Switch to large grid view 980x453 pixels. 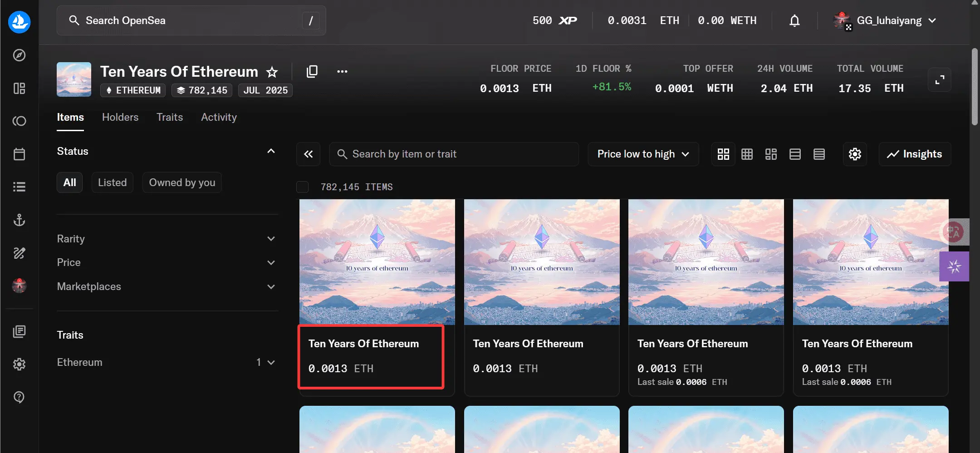coord(723,154)
